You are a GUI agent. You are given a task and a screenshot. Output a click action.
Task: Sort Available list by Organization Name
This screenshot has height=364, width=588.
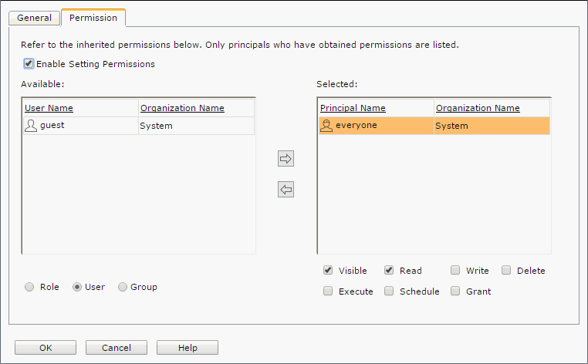182,108
